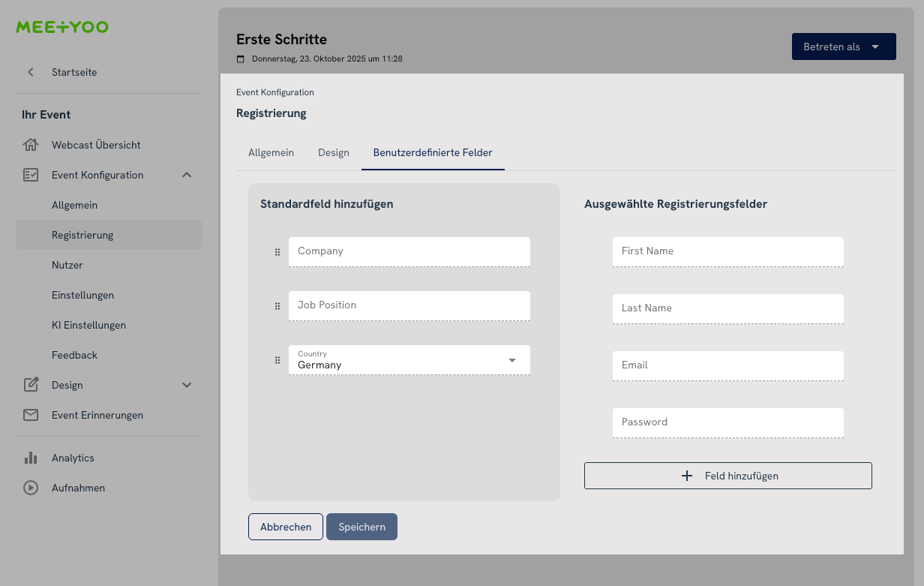Click the plus icon on Feld hinzufügen
Image resolution: width=924 pixels, height=586 pixels.
(x=687, y=475)
